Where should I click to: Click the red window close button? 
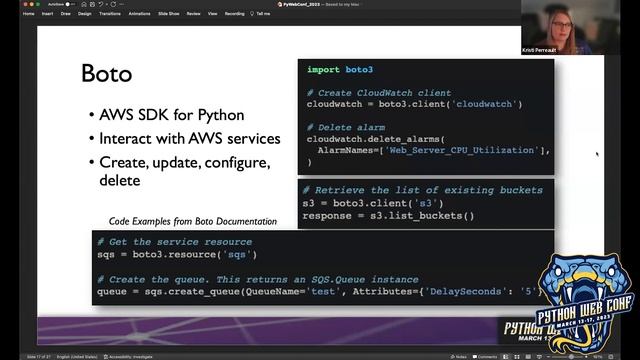pyautogui.click(x=25, y=4)
